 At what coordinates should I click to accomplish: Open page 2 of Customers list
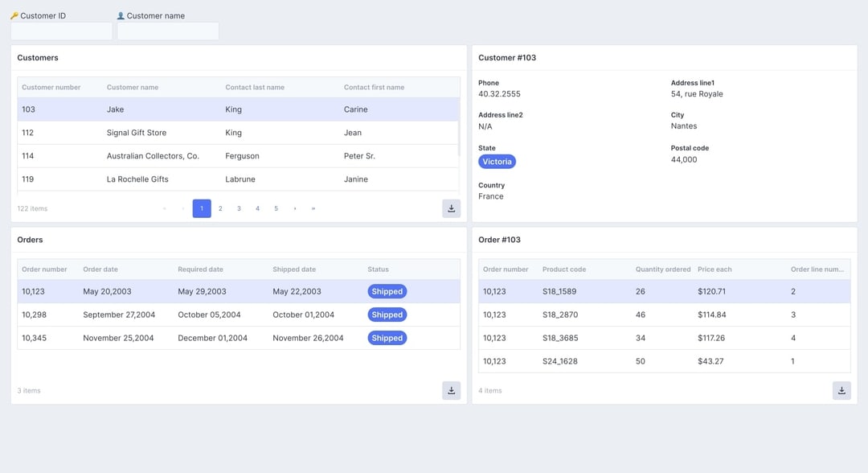coord(220,209)
